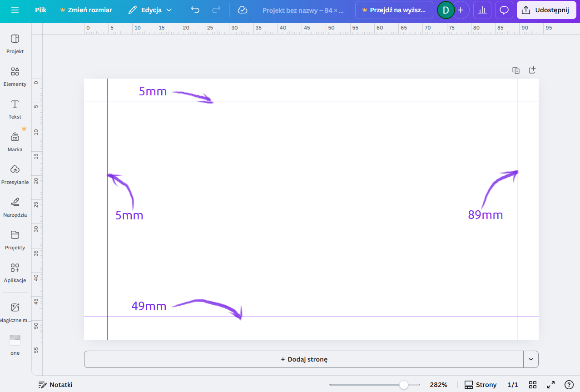
Task: Toggle the grid view of pages
Action: coord(533,385)
